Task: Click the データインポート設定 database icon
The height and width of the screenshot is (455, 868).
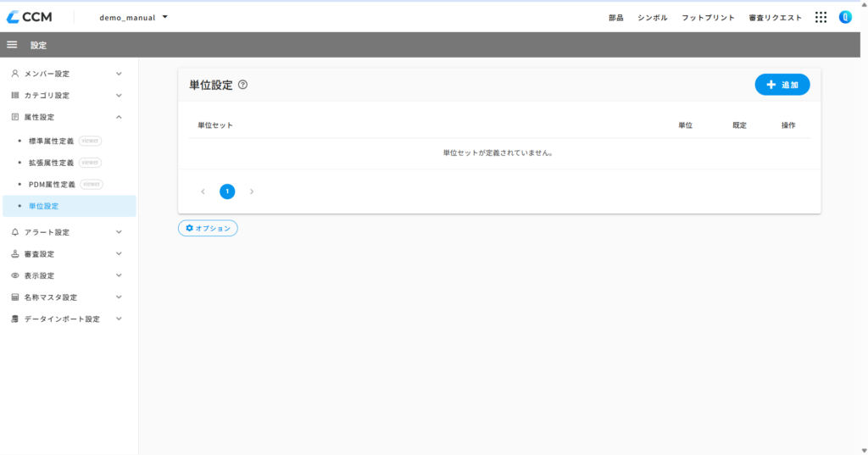Action: click(x=15, y=319)
